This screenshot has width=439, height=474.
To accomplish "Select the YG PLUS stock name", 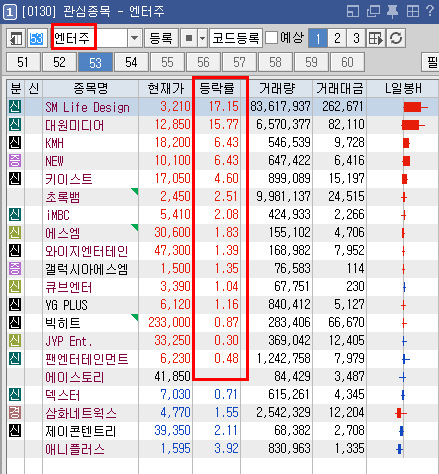I will coord(66,305).
